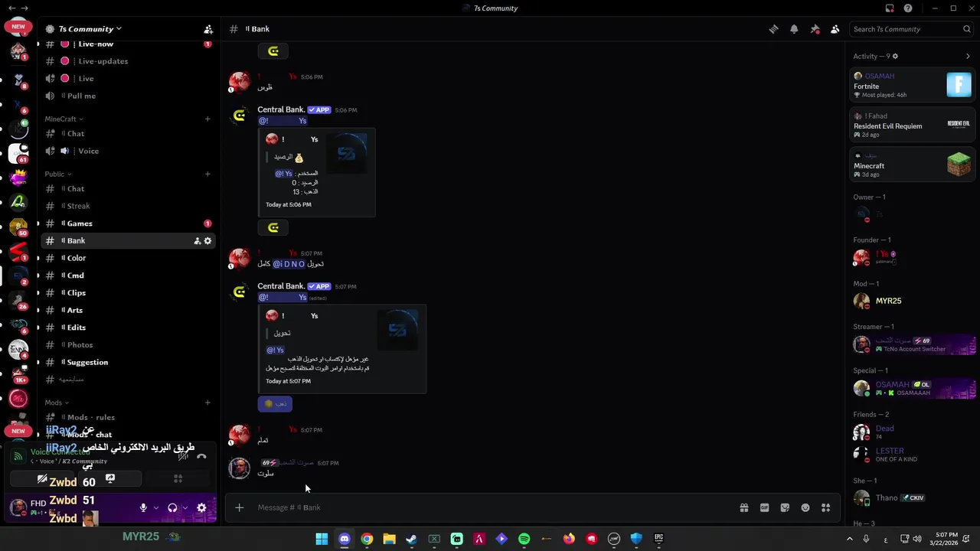Show pinned messages
This screenshot has height=551, width=980.
pyautogui.click(x=815, y=29)
